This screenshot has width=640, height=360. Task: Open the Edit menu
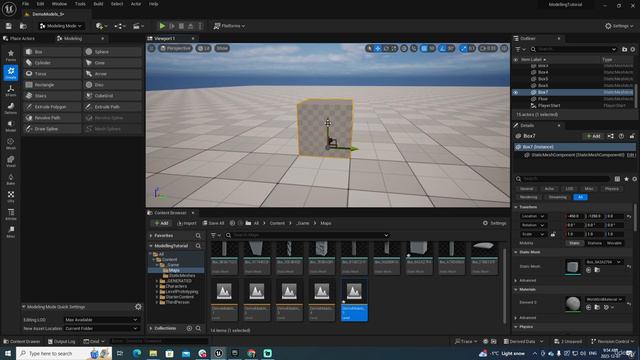click(x=40, y=4)
